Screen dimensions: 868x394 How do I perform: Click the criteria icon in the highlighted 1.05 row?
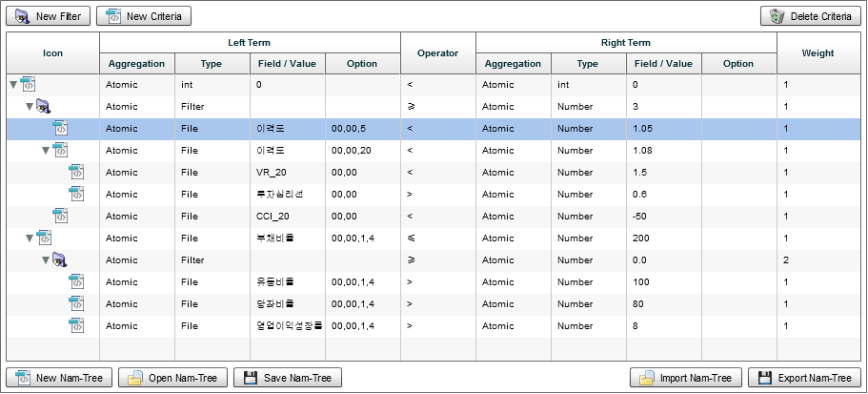click(60, 128)
